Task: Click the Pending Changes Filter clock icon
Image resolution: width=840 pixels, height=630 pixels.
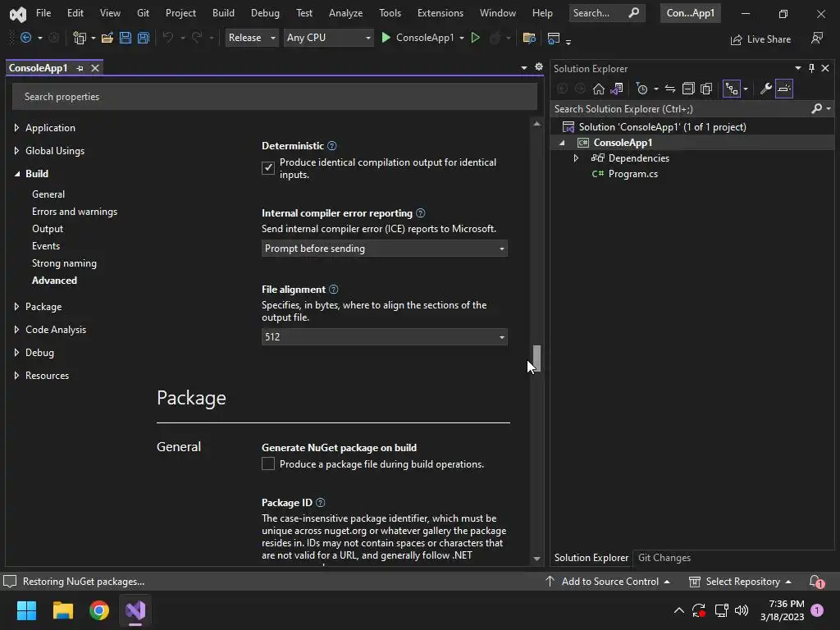Action: point(641,89)
